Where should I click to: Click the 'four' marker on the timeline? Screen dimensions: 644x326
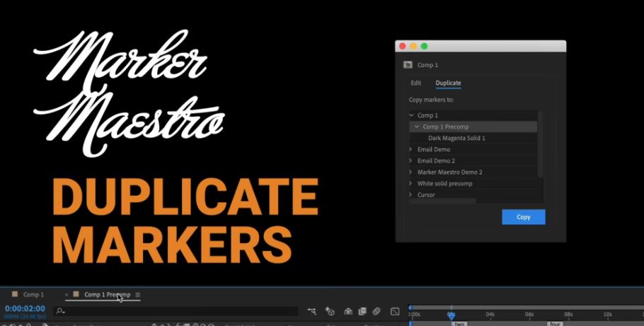555,324
